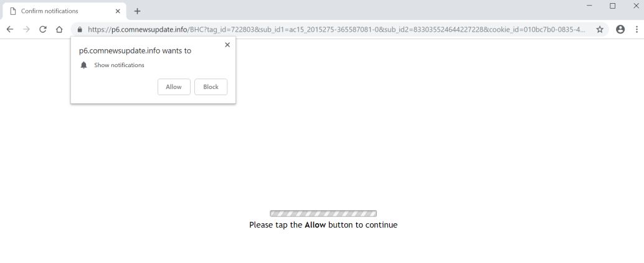
Task: Click the forward navigation arrow
Action: (26, 29)
